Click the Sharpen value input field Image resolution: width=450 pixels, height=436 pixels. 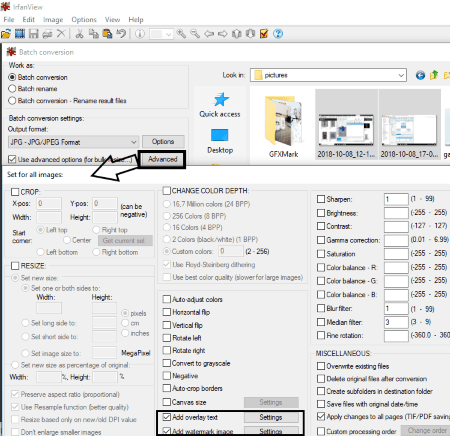click(396, 199)
